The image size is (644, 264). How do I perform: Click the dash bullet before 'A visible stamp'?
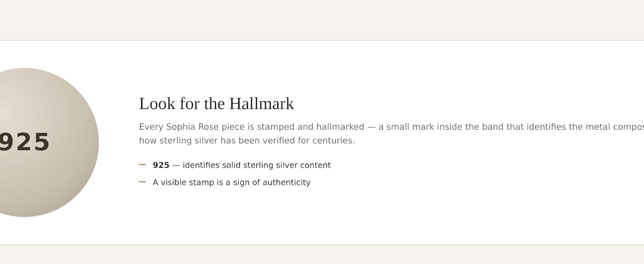pyautogui.click(x=143, y=182)
